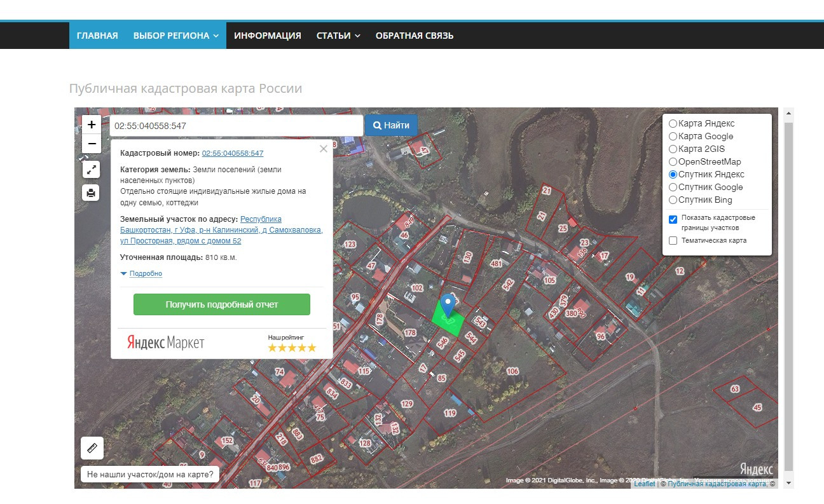Click parcel number 129 on map
The image size is (824, 504).
(x=407, y=404)
